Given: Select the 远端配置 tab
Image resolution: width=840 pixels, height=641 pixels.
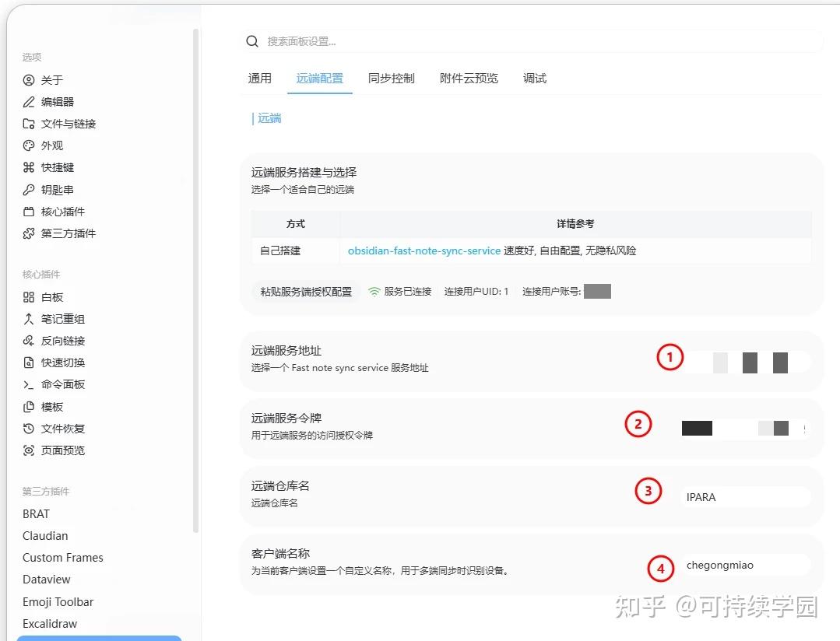Looking at the screenshot, I should coord(320,79).
